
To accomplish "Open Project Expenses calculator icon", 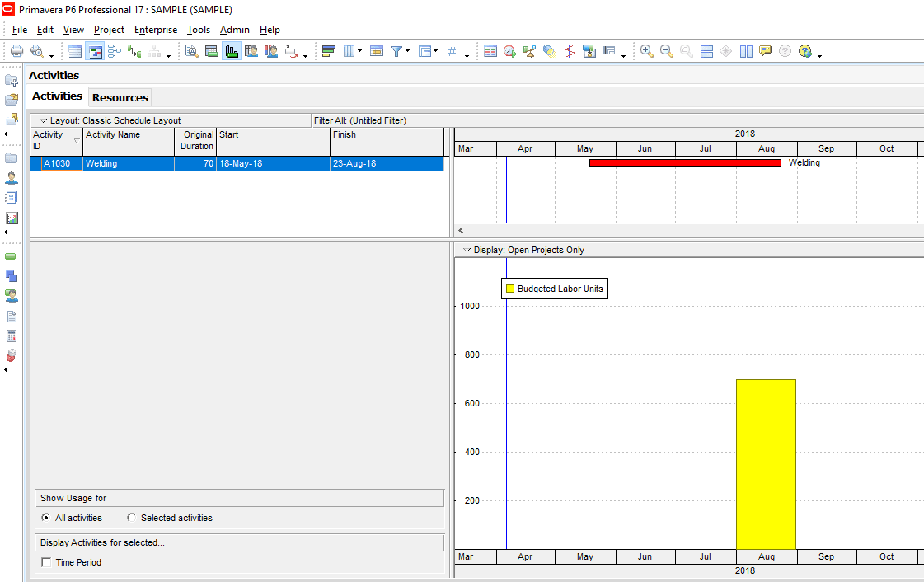I will (x=12, y=336).
